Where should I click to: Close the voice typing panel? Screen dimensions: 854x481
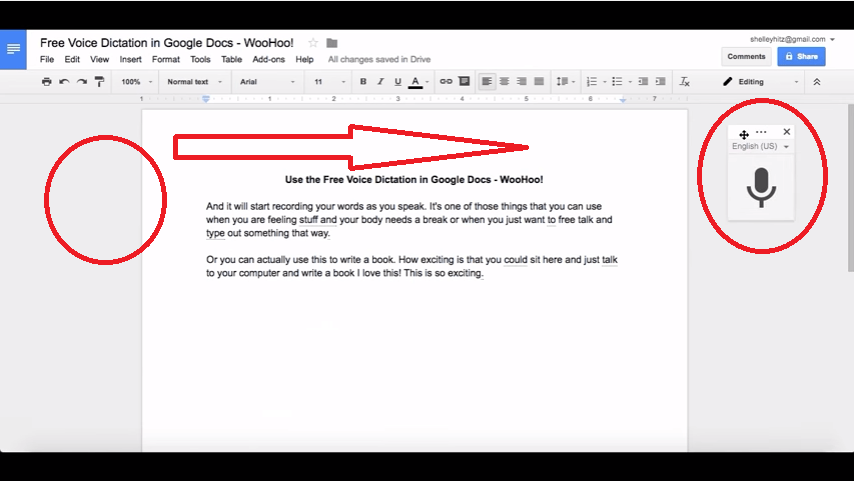click(x=786, y=132)
